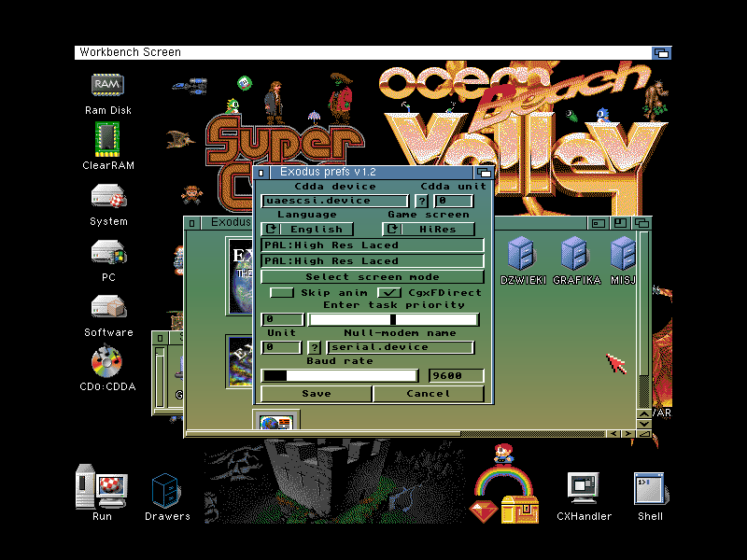
Task: Open the MISJ drawer in Exodus window
Action: pyautogui.click(x=624, y=253)
